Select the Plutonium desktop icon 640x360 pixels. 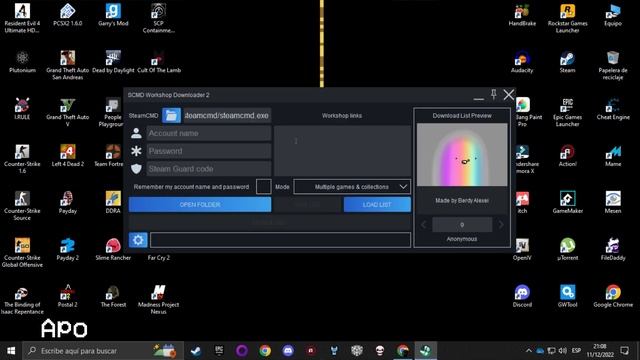tap(22, 62)
